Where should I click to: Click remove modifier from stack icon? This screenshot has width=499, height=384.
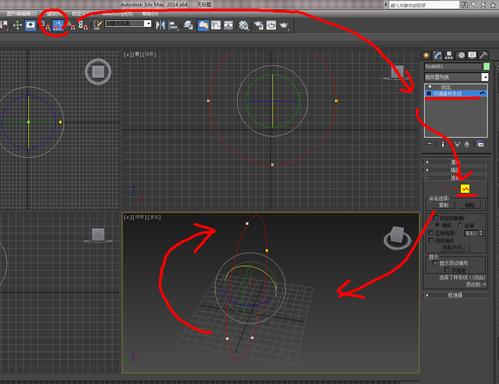(467, 144)
